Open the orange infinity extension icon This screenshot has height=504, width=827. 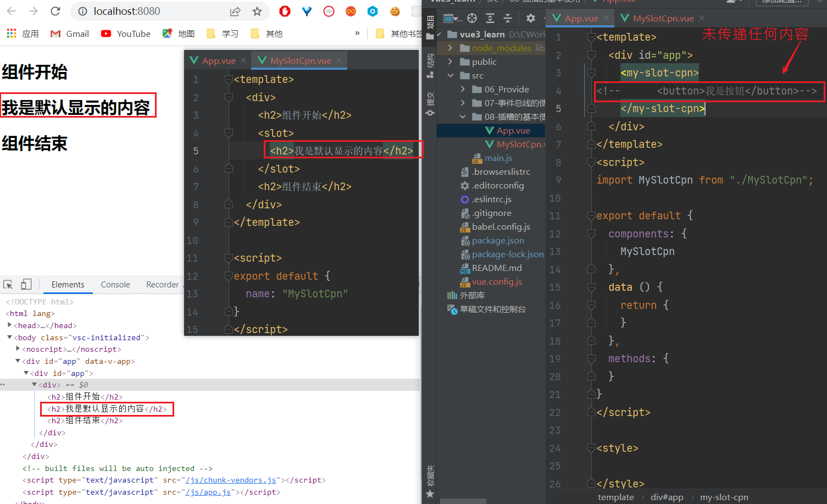click(x=351, y=11)
